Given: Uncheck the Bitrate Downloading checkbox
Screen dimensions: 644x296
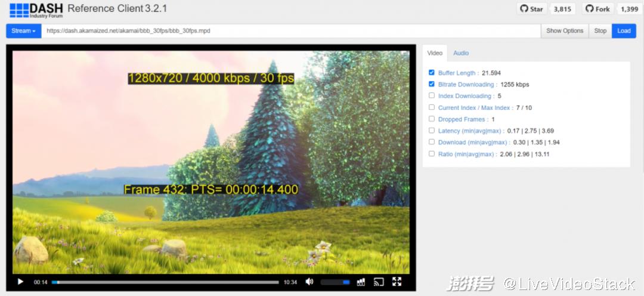Looking at the screenshot, I should [431, 84].
